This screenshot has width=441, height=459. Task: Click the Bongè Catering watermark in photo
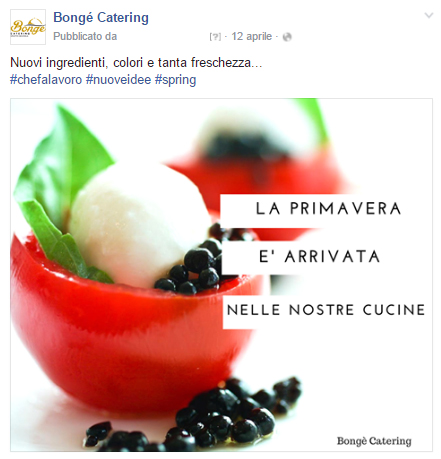coord(374,441)
